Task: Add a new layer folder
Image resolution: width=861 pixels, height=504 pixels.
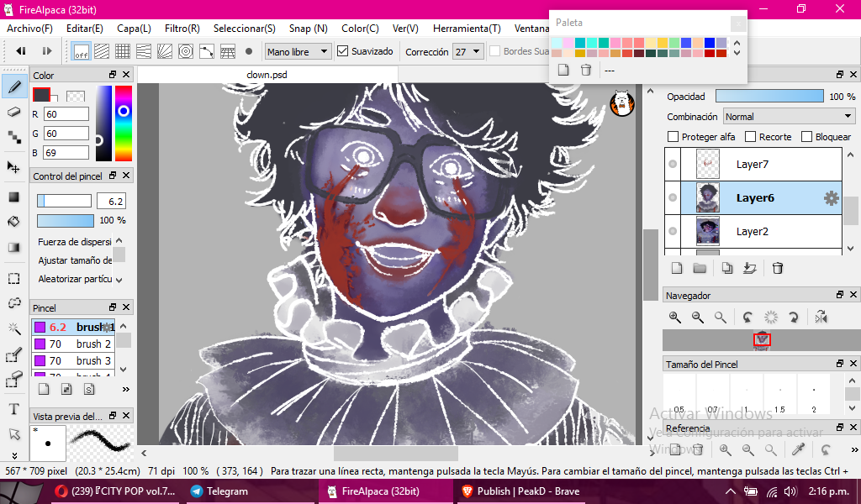Action: coord(700,268)
